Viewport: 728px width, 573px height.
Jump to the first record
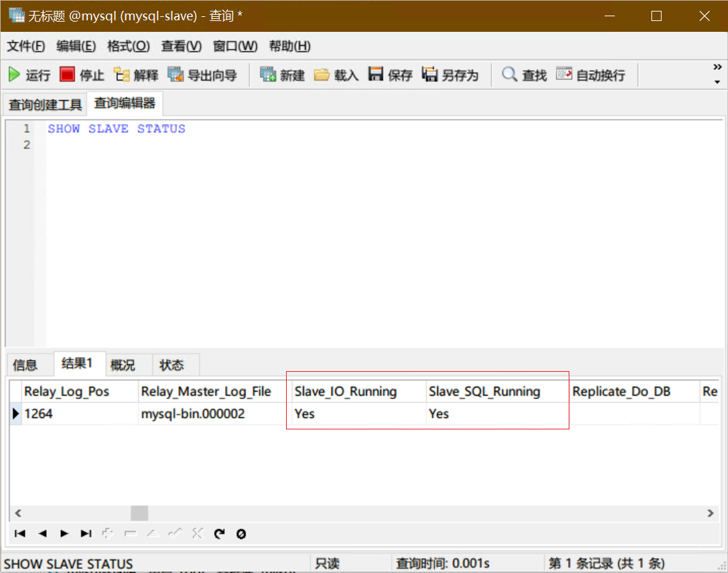pos(20,534)
